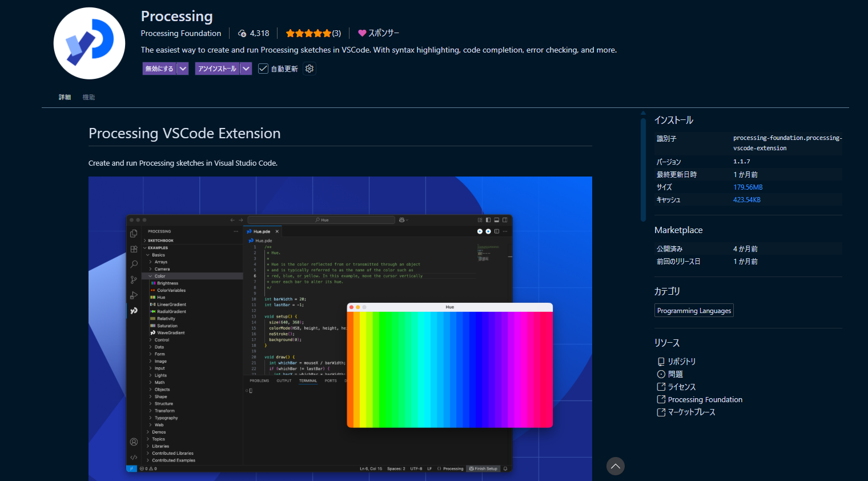
Task: Open dropdown arrow next to 無効にする
Action: [183, 69]
